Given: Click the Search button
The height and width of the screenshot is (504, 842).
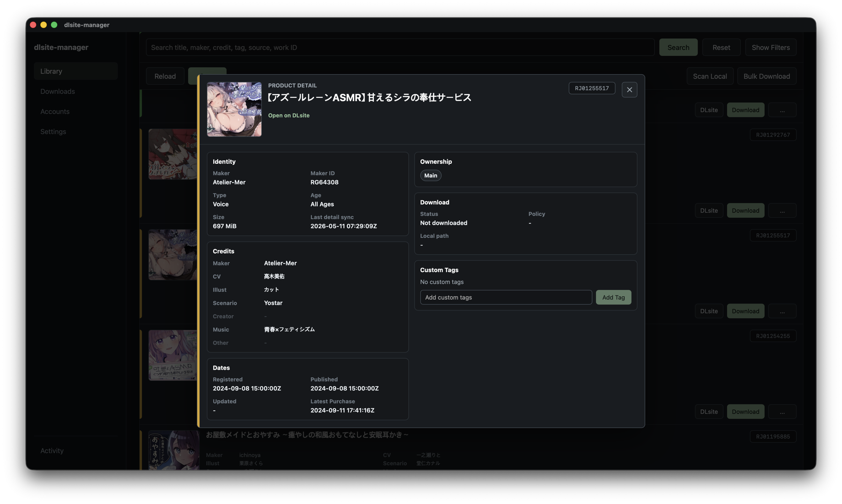Looking at the screenshot, I should [x=678, y=47].
